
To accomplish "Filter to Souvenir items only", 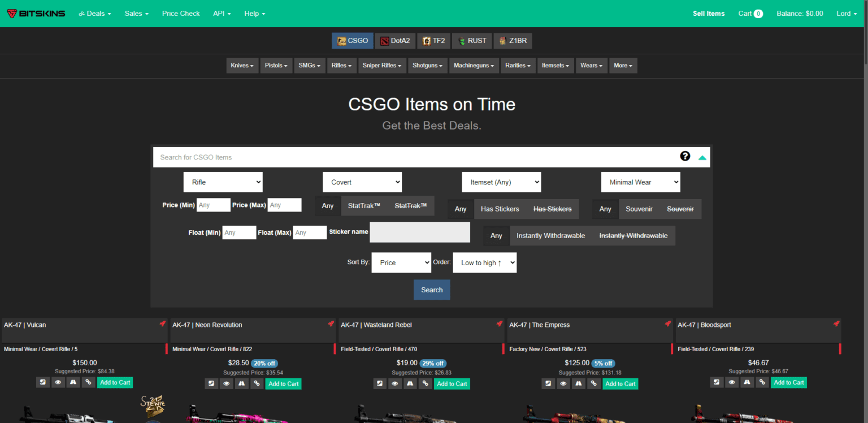I will [639, 209].
